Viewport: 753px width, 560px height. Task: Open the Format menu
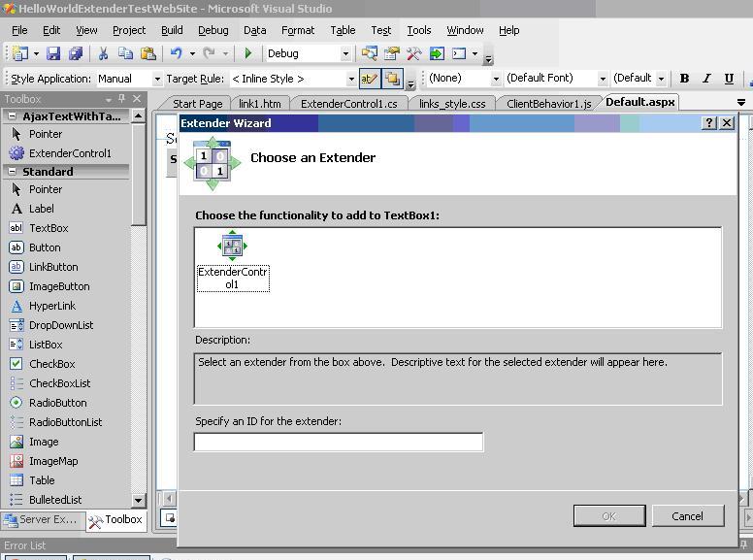pos(298,30)
